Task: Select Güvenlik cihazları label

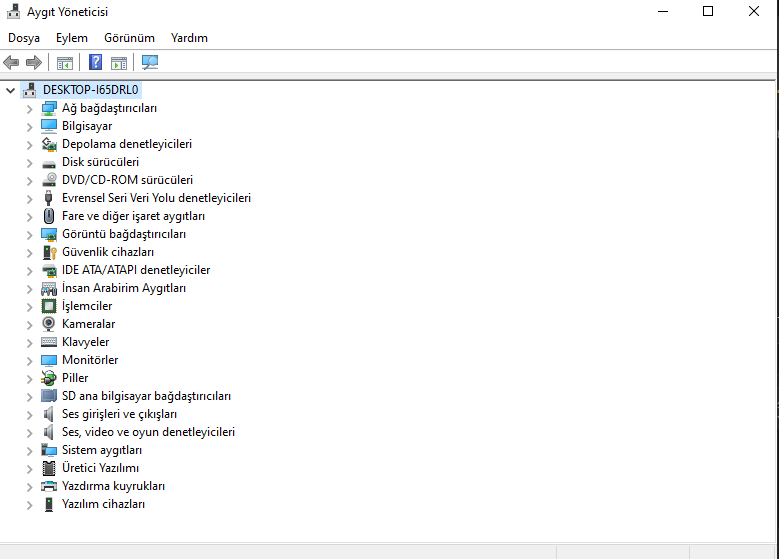Action: [108, 252]
